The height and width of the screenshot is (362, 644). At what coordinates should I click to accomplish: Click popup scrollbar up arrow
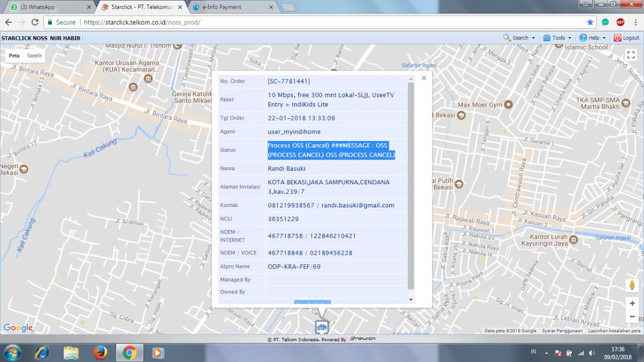[x=411, y=78]
